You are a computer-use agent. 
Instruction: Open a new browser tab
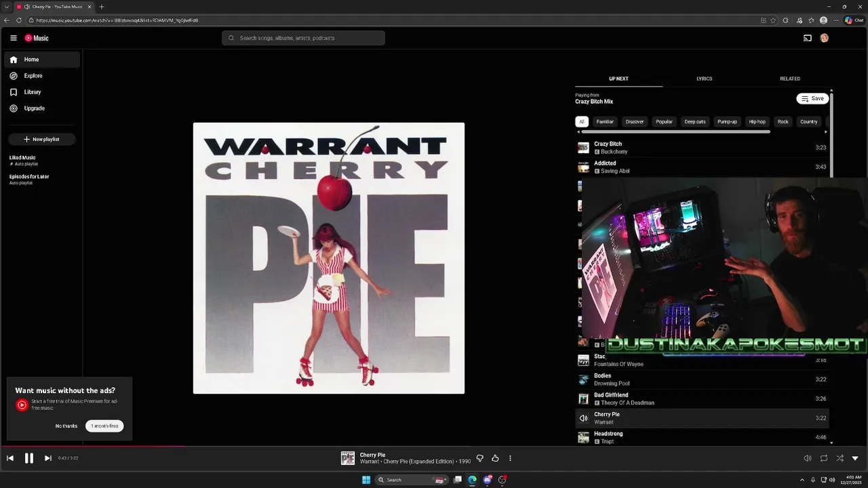101,7
